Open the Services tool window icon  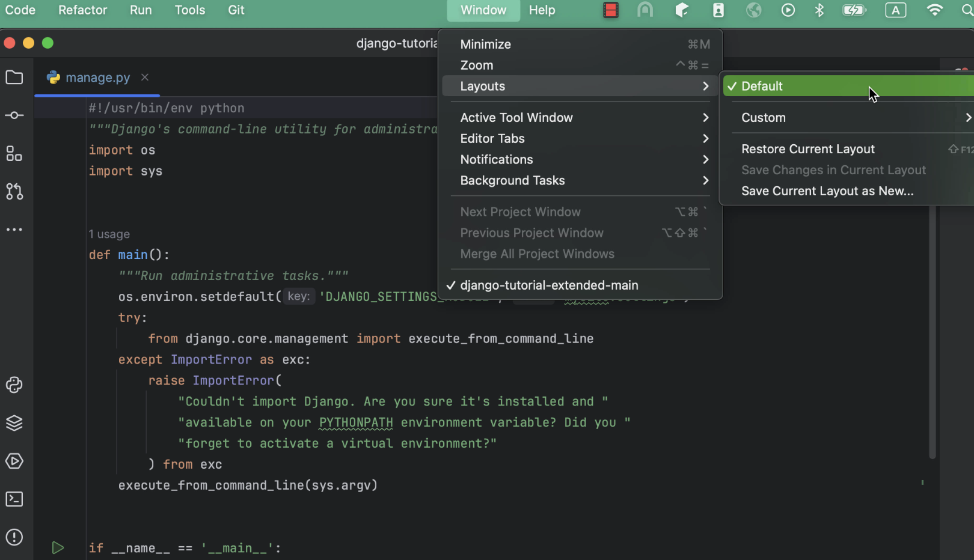click(x=14, y=461)
